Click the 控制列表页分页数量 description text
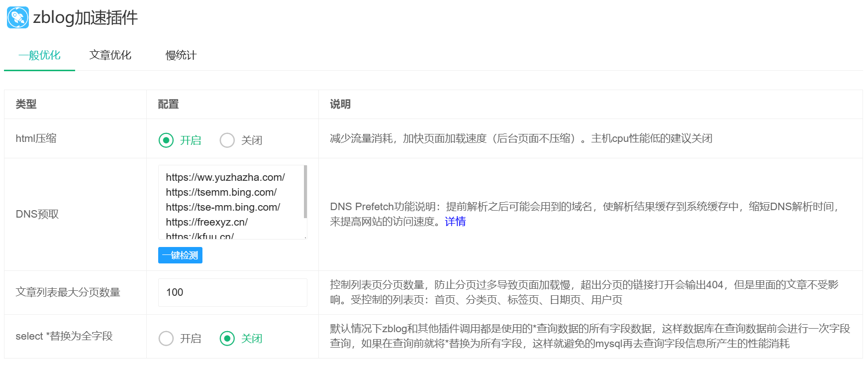Screen dimensions: 868x368 coord(584,292)
